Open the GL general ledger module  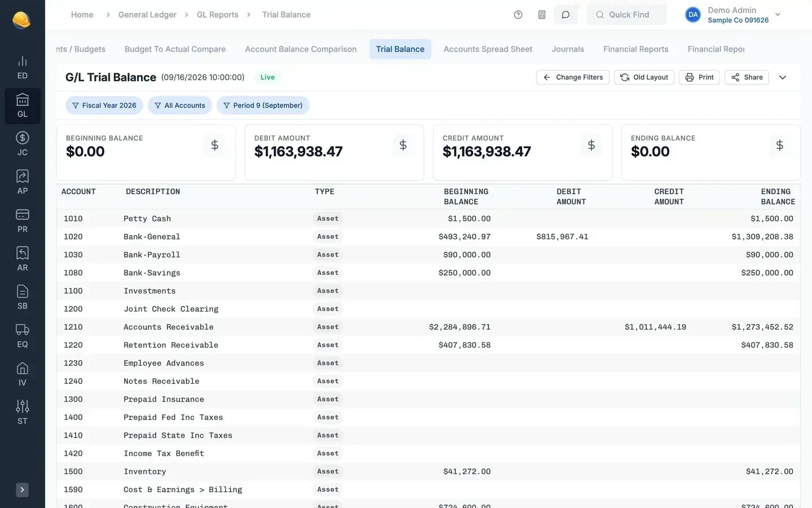pyautogui.click(x=23, y=106)
